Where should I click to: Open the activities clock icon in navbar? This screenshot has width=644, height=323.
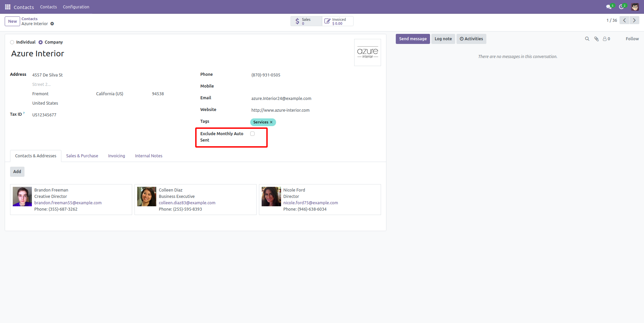click(x=622, y=7)
